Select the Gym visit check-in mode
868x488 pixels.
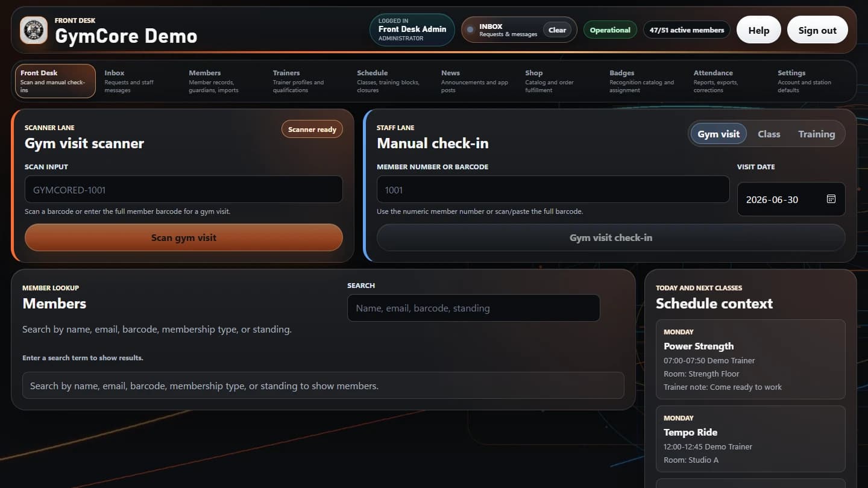pos(719,134)
